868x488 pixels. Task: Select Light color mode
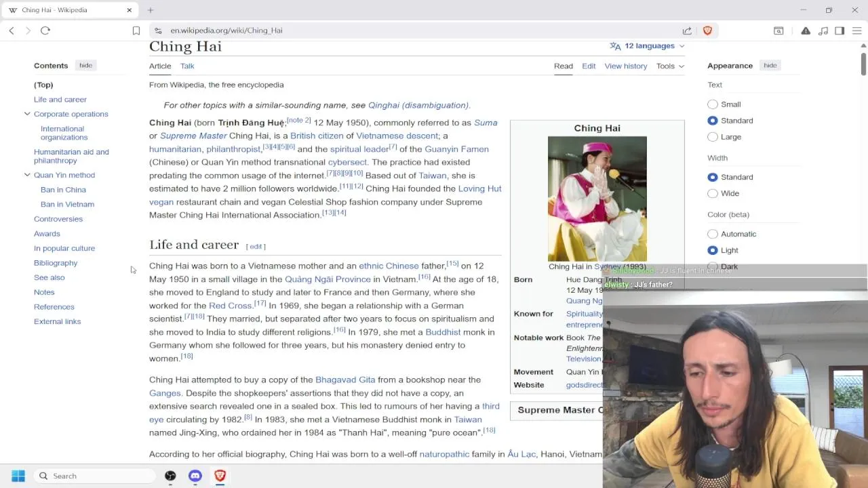(x=713, y=250)
